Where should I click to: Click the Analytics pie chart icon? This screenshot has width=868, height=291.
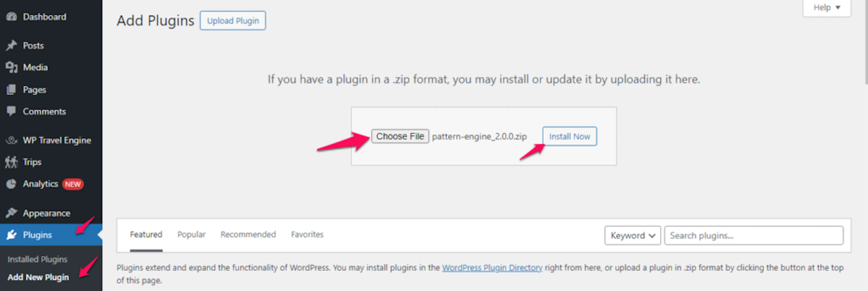[11, 184]
